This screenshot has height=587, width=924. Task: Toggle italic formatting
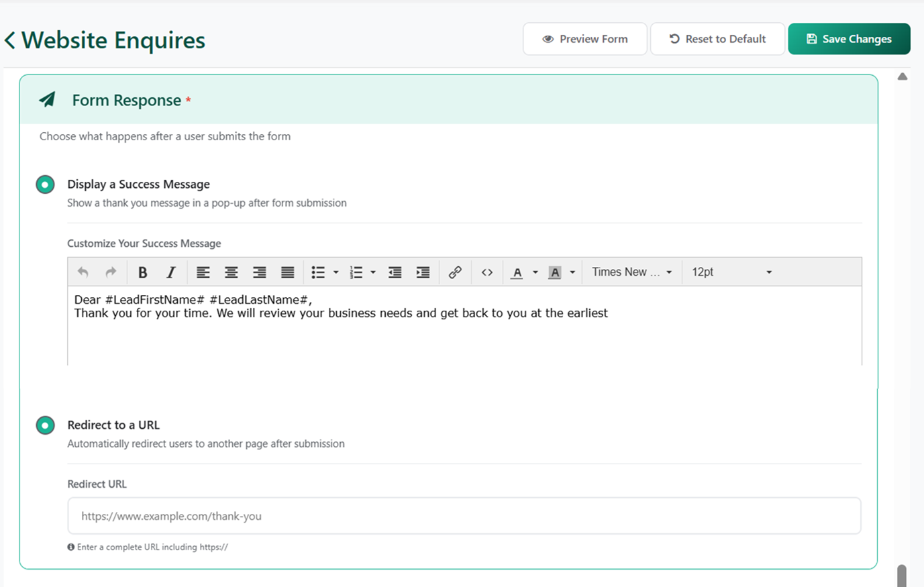click(171, 272)
